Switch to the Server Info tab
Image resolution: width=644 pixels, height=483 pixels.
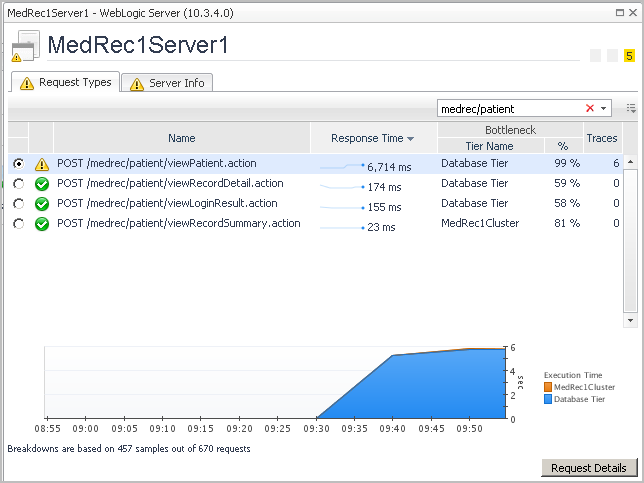tap(167, 83)
